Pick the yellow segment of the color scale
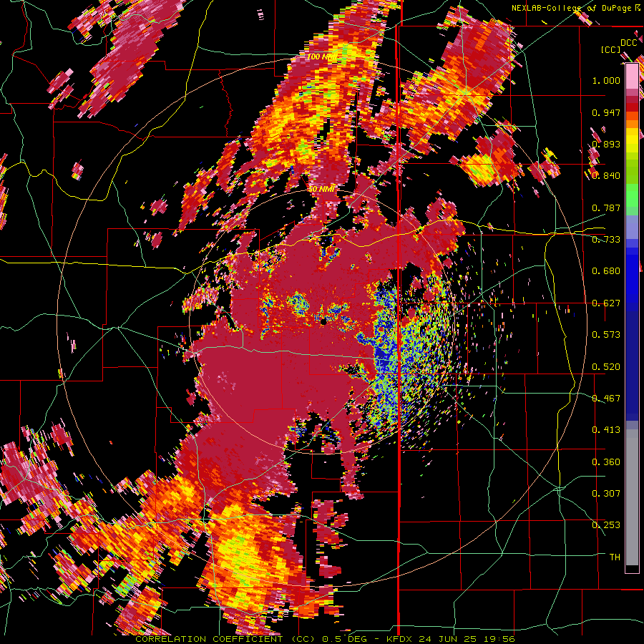Viewport: 644px width, 644px height. [632, 140]
